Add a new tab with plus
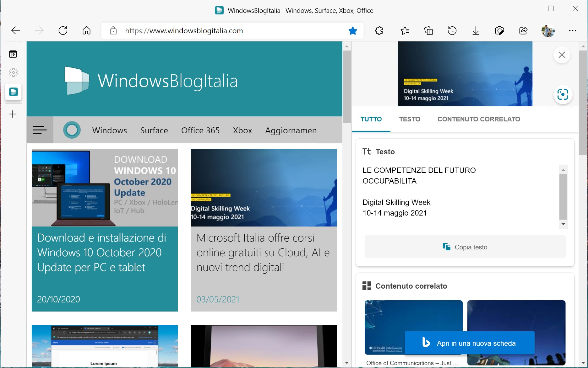The height and width of the screenshot is (368, 588). (x=13, y=114)
